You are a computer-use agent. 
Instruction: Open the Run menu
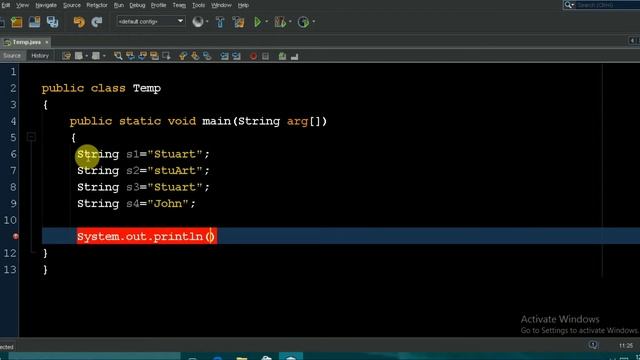click(119, 5)
